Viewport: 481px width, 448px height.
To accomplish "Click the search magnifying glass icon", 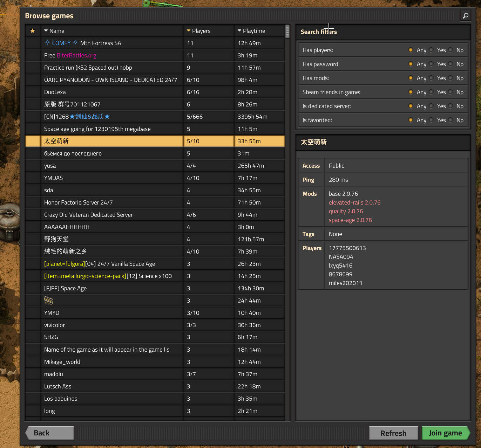I will tap(466, 16).
